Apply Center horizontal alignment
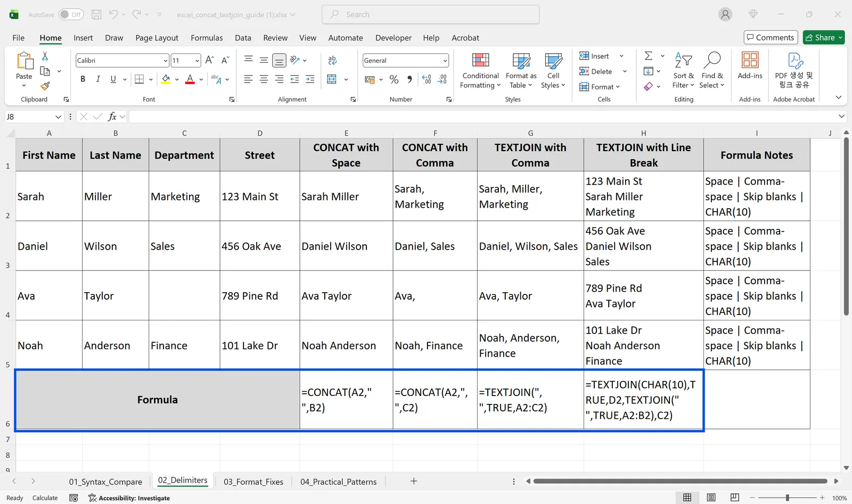852x504 pixels. [264, 79]
